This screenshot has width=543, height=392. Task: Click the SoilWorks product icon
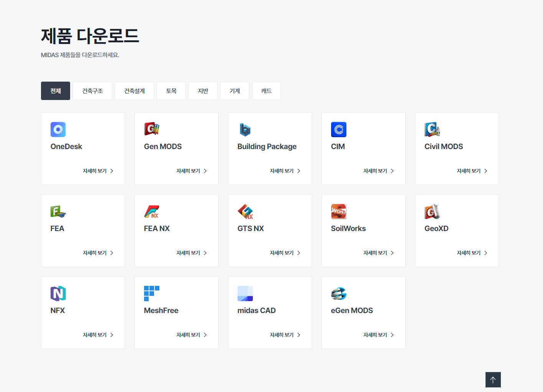coord(338,212)
